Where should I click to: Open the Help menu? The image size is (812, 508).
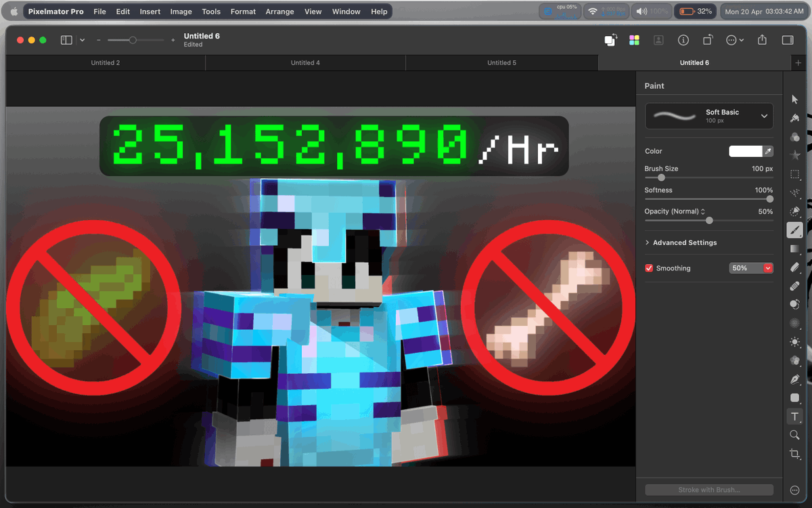tap(379, 12)
